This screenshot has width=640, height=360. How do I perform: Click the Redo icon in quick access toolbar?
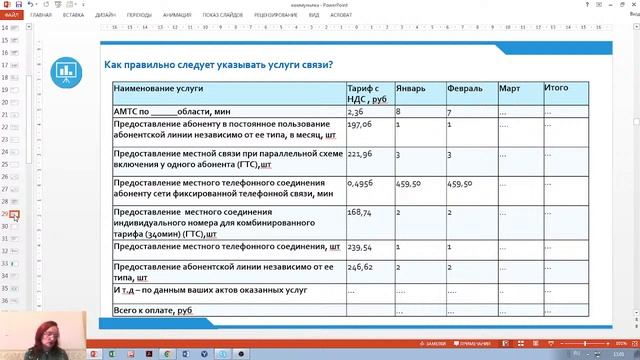(x=46, y=4)
